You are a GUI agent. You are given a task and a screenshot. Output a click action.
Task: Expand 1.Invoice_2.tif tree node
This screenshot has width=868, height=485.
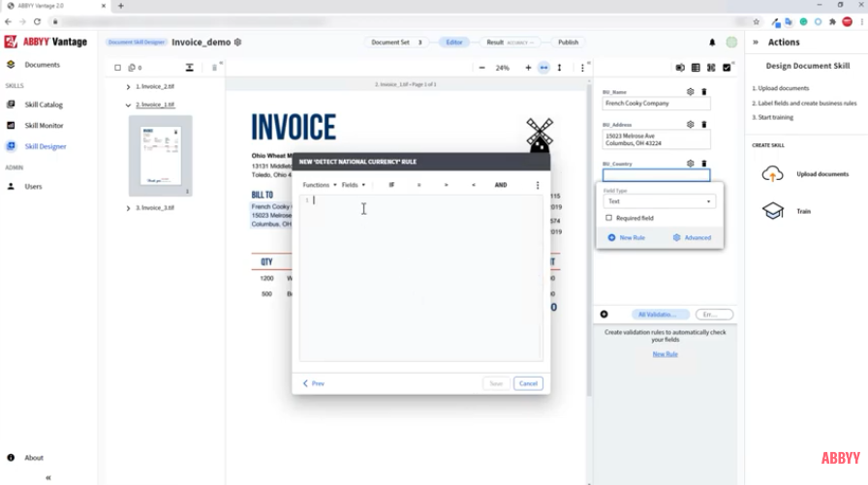point(128,87)
